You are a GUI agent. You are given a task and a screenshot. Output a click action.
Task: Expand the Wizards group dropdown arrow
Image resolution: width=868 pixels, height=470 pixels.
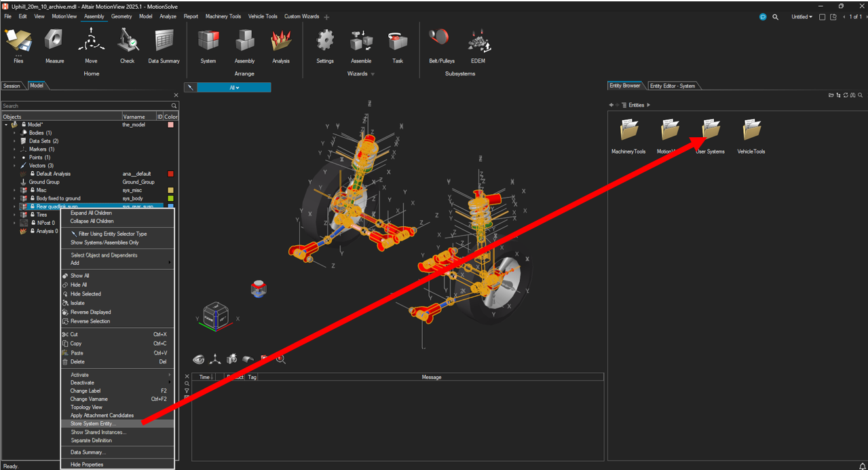(373, 74)
